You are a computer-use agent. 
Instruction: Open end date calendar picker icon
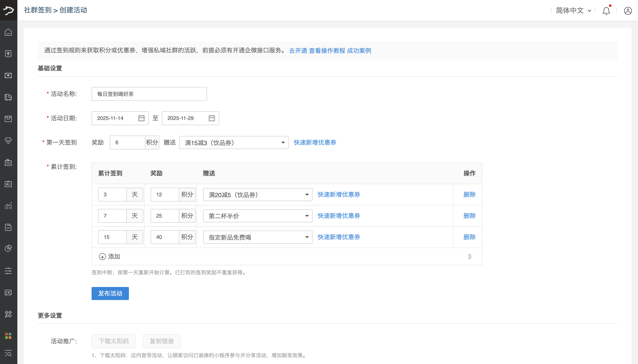pyautogui.click(x=212, y=118)
